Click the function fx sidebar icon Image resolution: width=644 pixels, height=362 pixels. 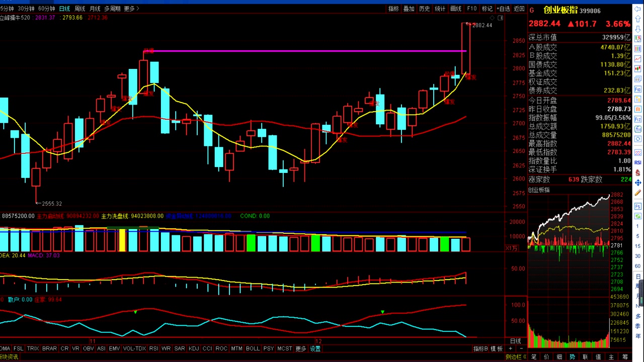pyautogui.click(x=638, y=129)
